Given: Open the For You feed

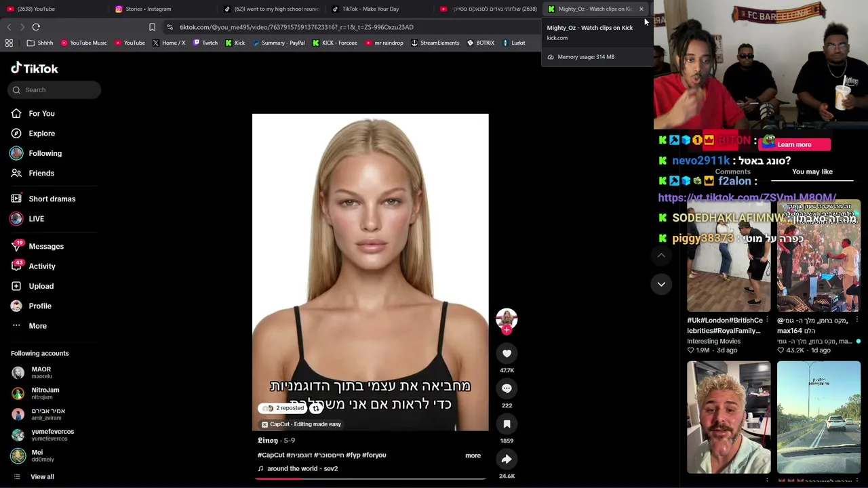Looking at the screenshot, I should point(42,113).
